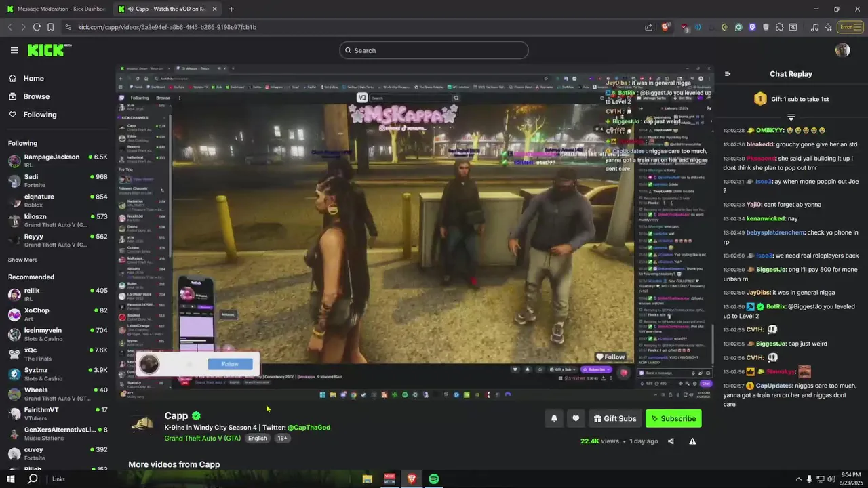Click the 18+ tag below stream title
This screenshot has width=868, height=488.
pyautogui.click(x=282, y=439)
